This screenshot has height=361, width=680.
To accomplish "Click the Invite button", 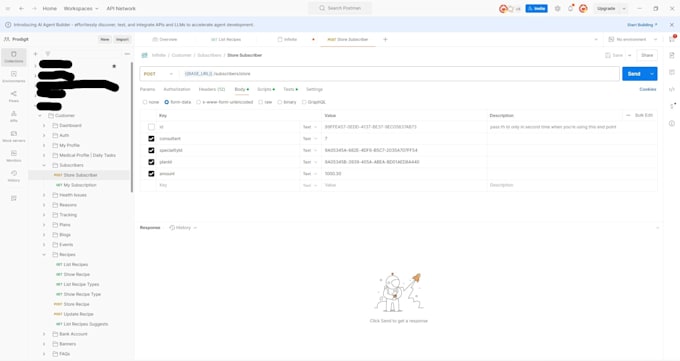I will [x=536, y=8].
